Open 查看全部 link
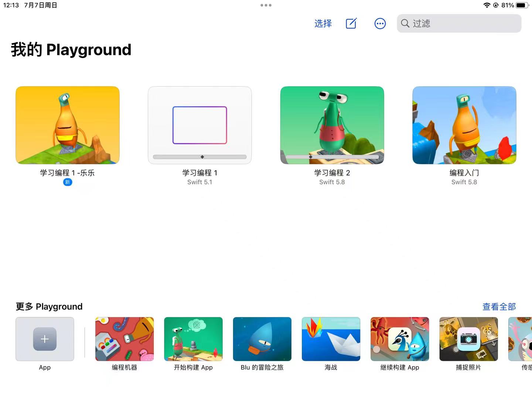 (x=499, y=307)
